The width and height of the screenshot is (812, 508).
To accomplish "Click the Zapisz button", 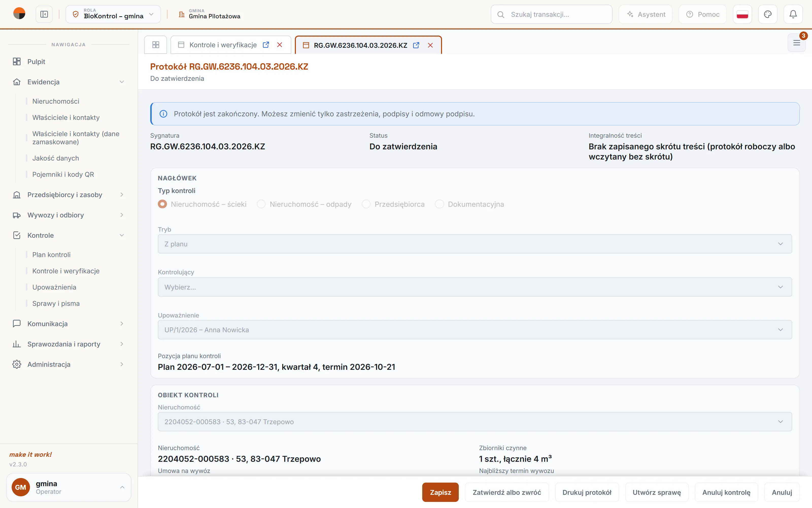I will tap(440, 492).
